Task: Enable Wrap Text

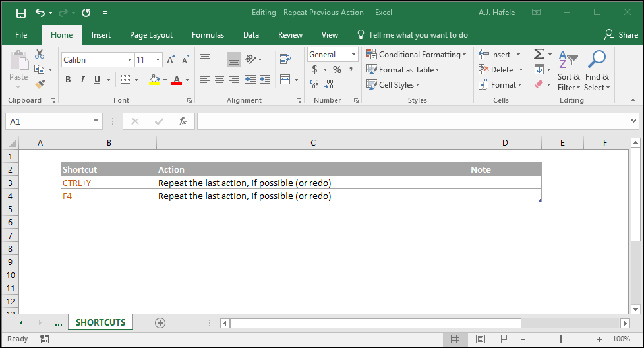Action: (285, 59)
